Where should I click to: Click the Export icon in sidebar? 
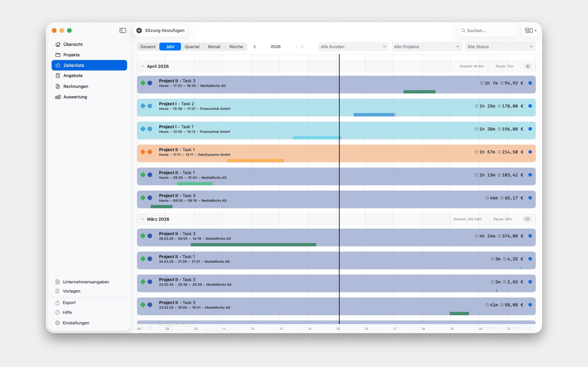[58, 302]
